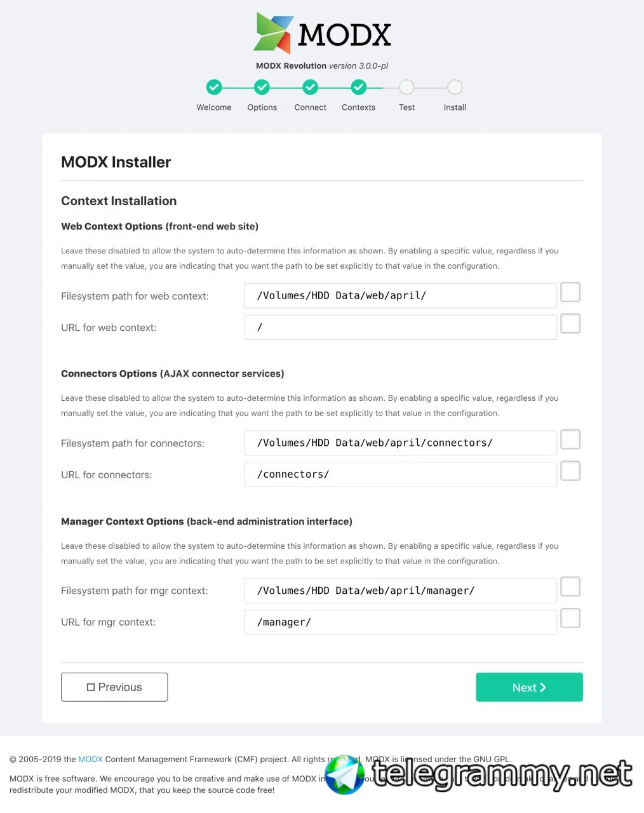The width and height of the screenshot is (644, 813).
Task: Click the filesystem path for mgr context field
Action: 400,591
